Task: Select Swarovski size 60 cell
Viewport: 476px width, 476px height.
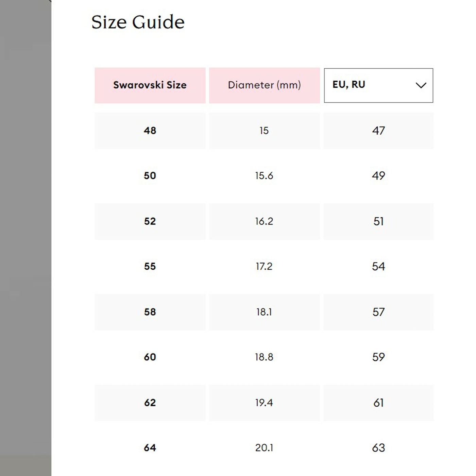Action: tap(150, 357)
